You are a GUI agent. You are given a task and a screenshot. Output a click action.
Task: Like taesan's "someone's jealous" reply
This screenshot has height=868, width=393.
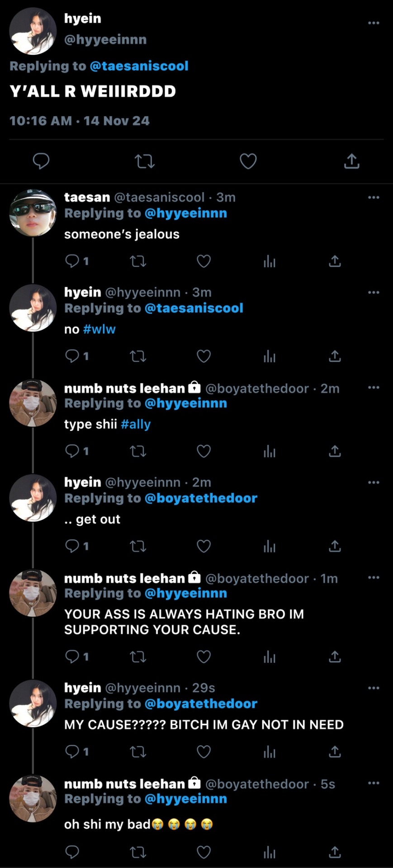tap(204, 261)
